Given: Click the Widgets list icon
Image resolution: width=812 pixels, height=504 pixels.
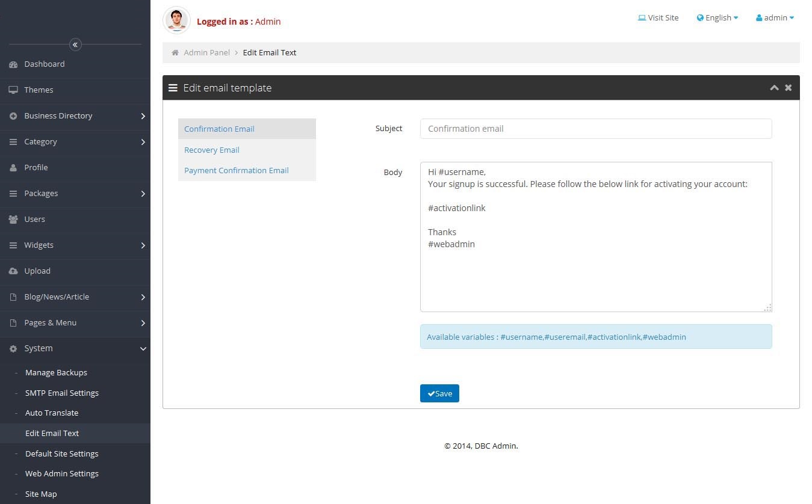Looking at the screenshot, I should pos(13,245).
